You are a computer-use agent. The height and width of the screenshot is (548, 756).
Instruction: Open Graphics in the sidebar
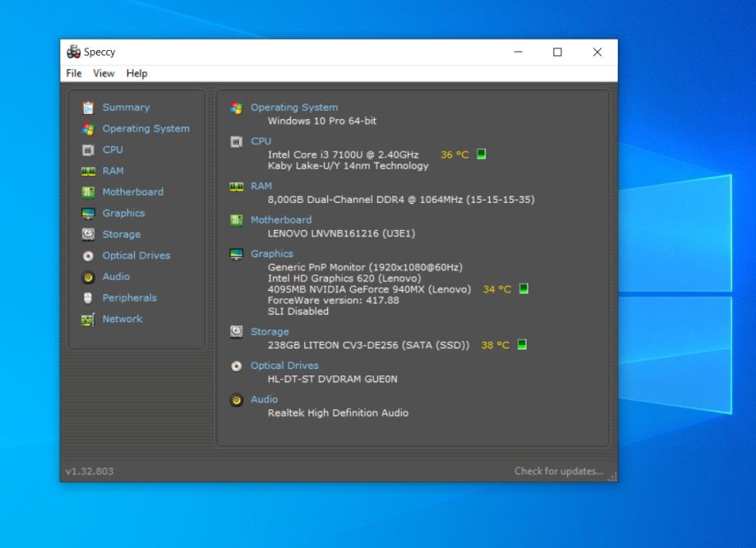[123, 213]
